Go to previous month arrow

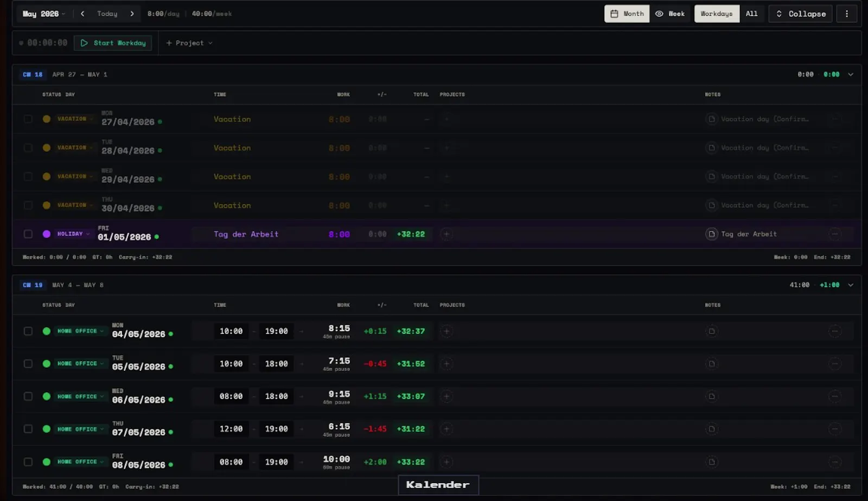[82, 14]
